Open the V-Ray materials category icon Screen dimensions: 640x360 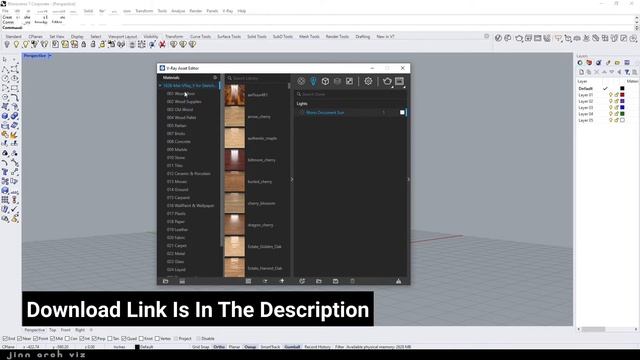(x=301, y=81)
